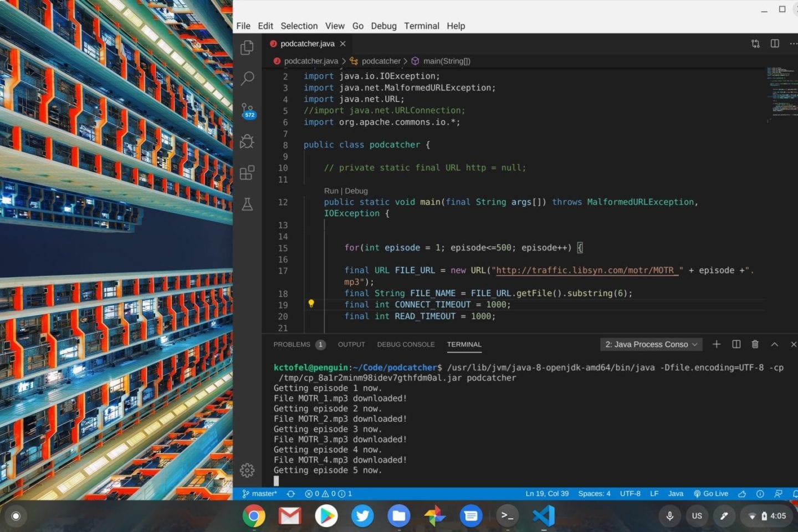Screen dimensions: 798x532
Task: Open the View menu
Action: click(335, 26)
